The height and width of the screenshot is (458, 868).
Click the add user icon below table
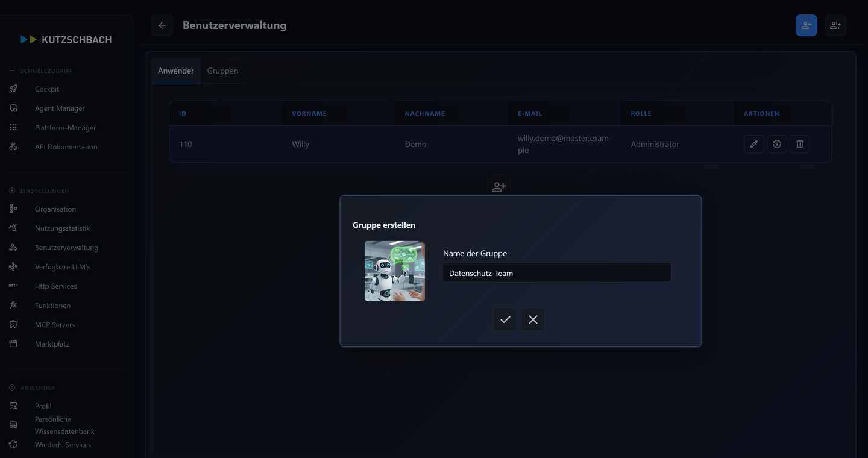498,187
